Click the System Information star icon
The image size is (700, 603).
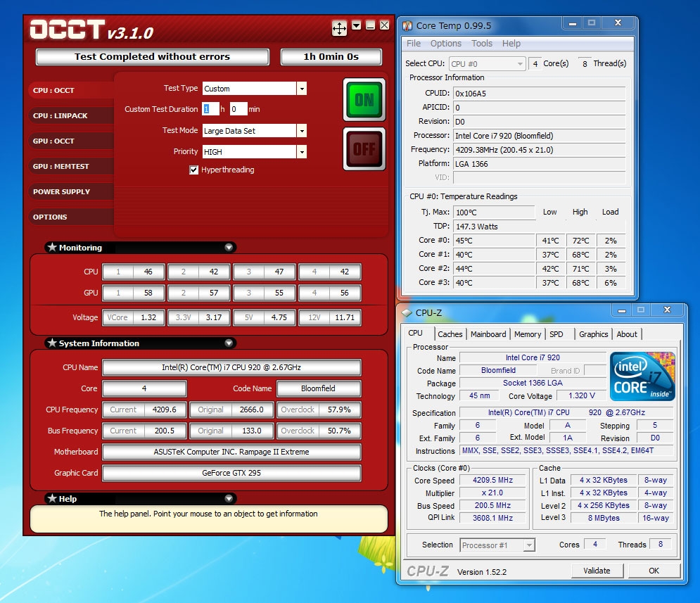click(x=52, y=343)
